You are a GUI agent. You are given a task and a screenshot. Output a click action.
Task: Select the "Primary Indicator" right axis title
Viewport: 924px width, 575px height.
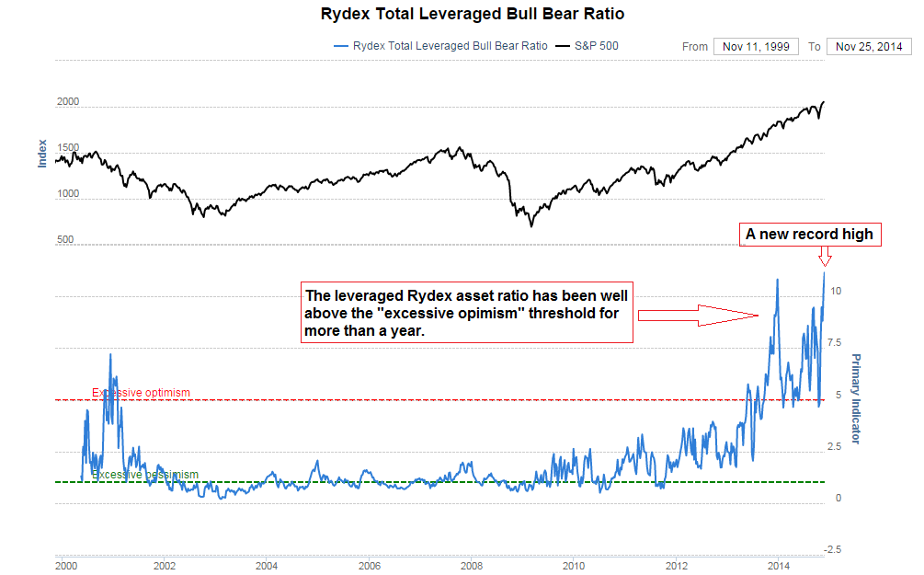coord(856,398)
